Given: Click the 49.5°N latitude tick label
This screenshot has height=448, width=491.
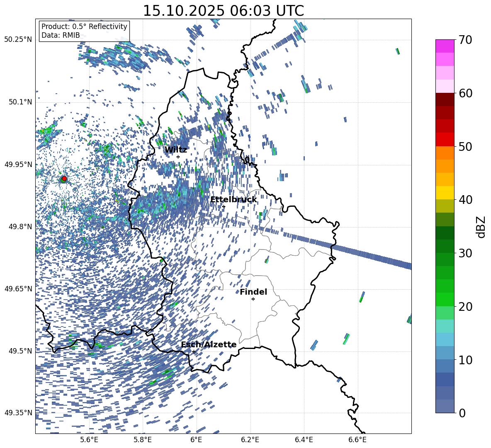Looking at the screenshot, I should (20, 351).
